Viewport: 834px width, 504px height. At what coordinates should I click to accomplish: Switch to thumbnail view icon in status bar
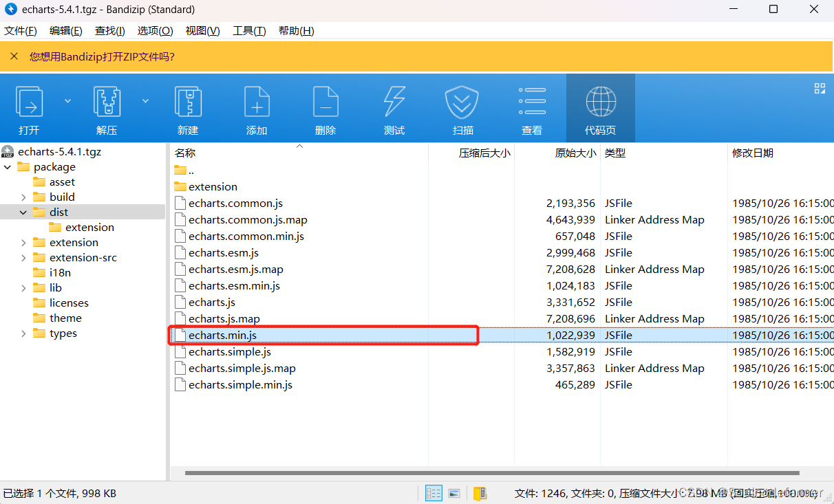pos(454,493)
